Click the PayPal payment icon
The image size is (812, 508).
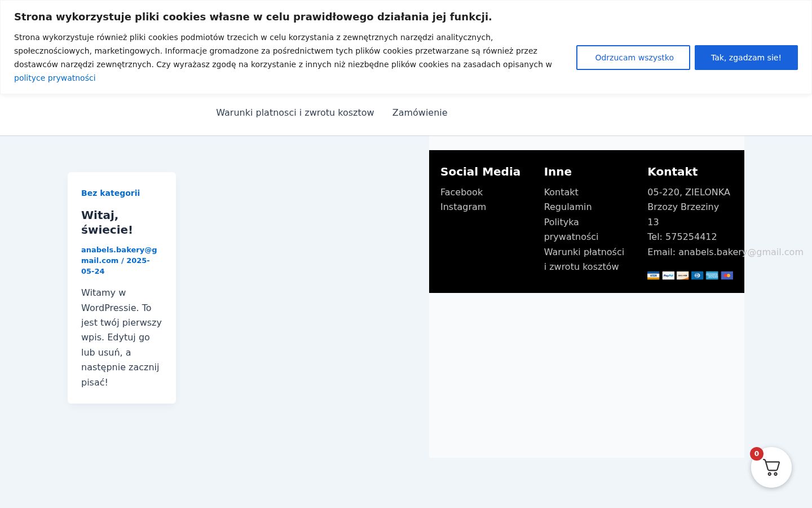point(668,275)
